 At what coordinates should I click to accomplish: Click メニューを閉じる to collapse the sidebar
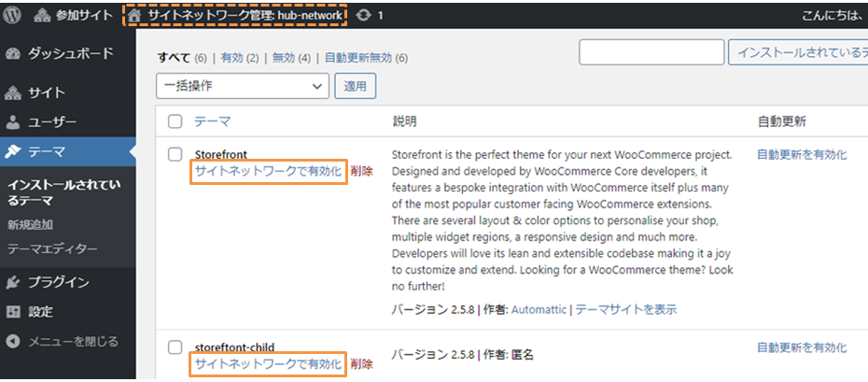pyautogui.click(x=73, y=341)
